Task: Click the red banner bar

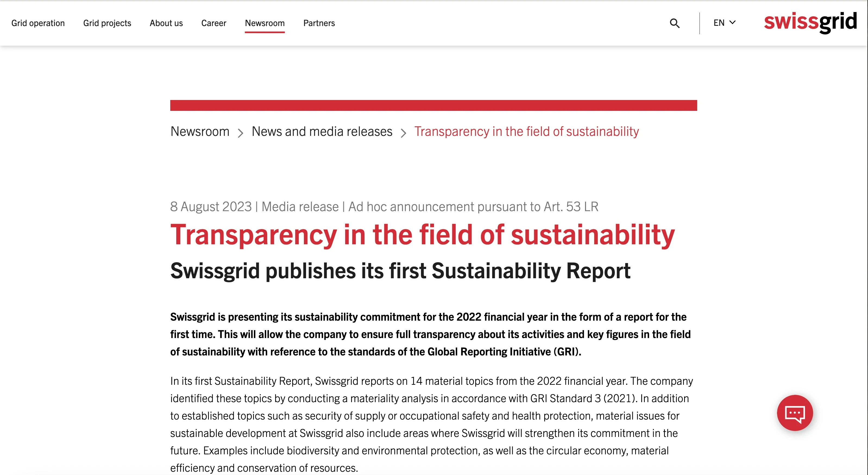Action: click(433, 105)
